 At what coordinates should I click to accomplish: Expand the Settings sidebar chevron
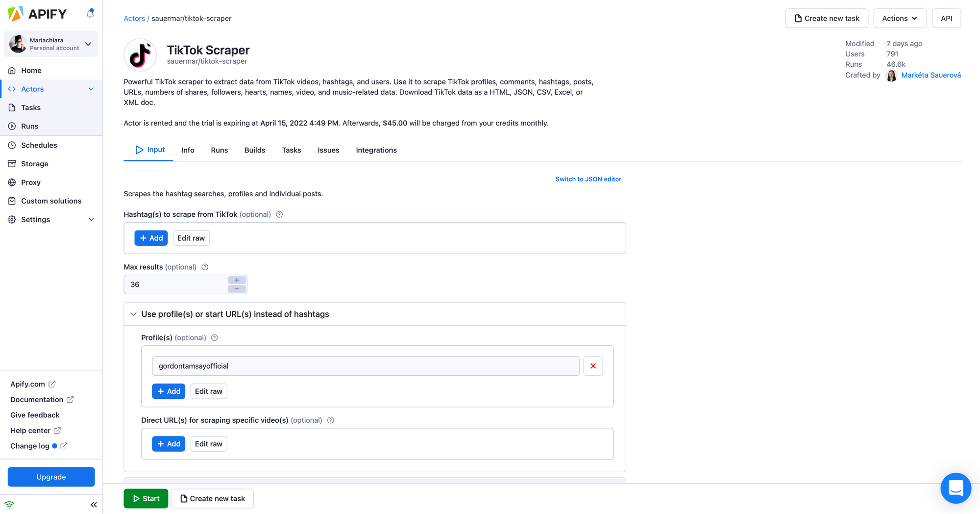[91, 219]
